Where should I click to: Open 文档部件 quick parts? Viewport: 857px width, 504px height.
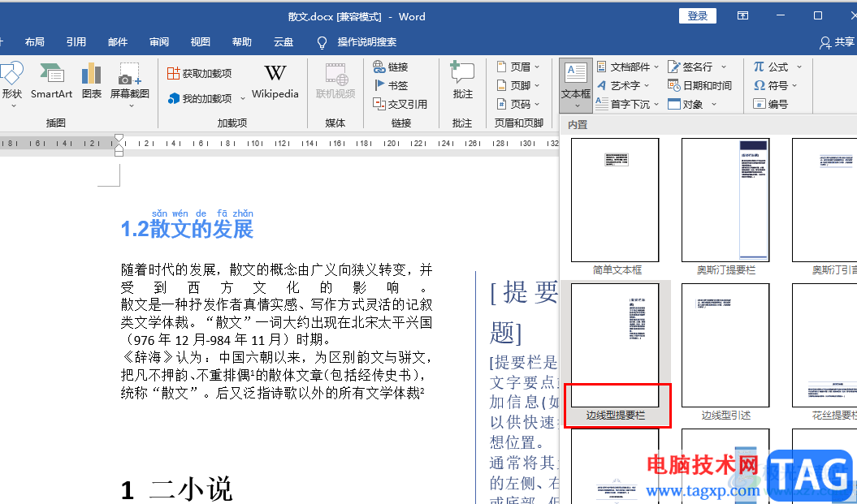point(628,67)
